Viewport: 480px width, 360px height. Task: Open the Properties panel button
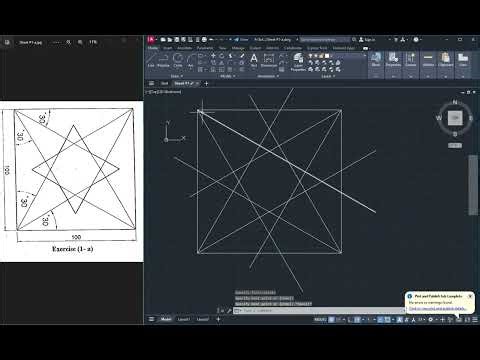[x=393, y=60]
